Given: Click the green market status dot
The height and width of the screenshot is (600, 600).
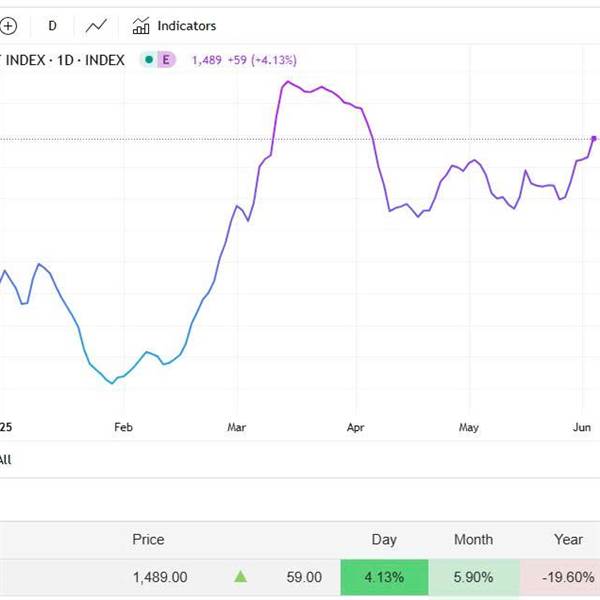Looking at the screenshot, I should pos(149,60).
